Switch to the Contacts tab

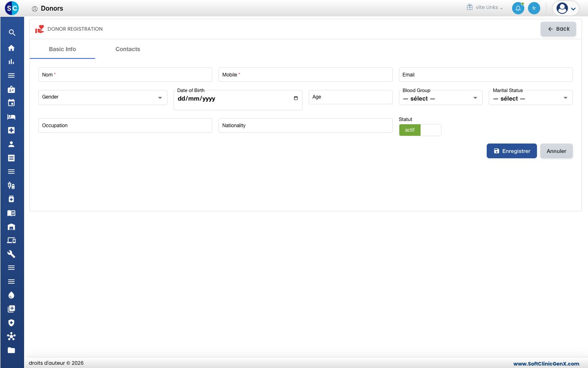[x=128, y=49]
